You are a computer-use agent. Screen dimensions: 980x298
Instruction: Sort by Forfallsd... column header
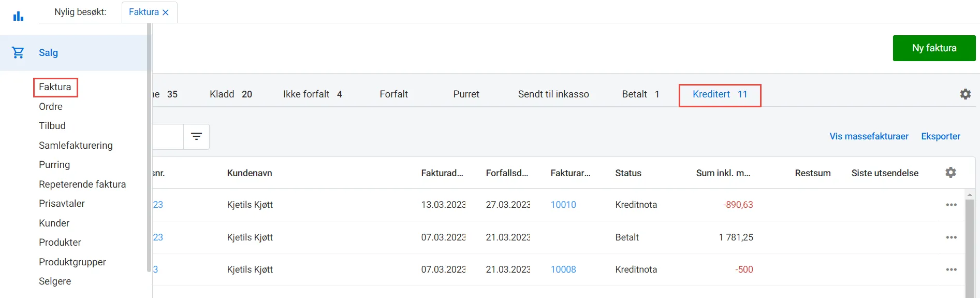(x=507, y=173)
